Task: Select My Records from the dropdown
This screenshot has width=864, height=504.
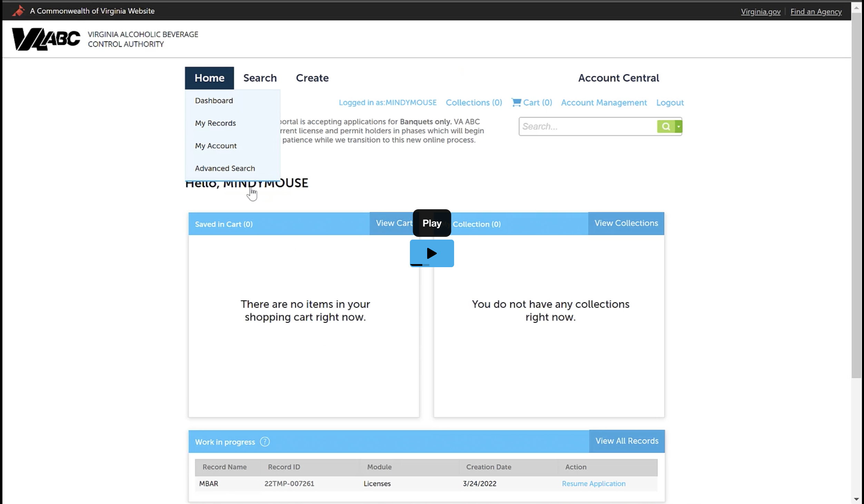Action: click(215, 123)
